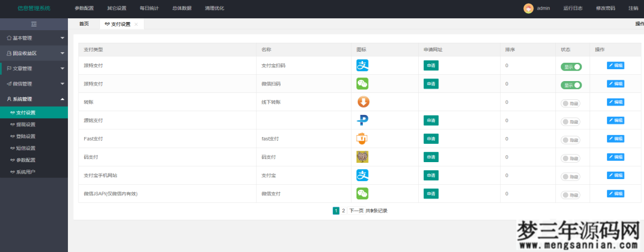Toggle off 显示 switch for 微信扫码
This screenshot has height=252, width=644.
click(571, 85)
